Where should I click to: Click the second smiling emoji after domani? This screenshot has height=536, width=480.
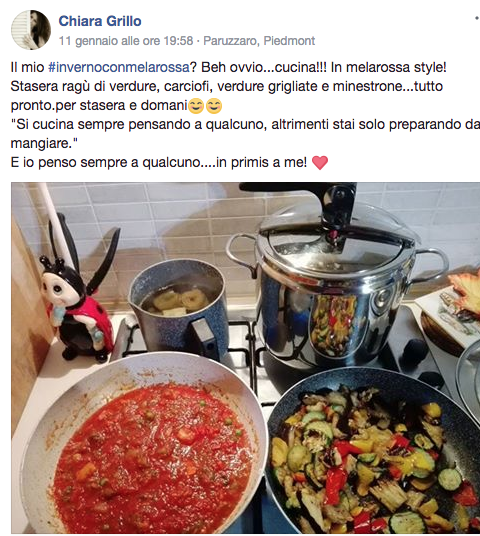(x=214, y=106)
